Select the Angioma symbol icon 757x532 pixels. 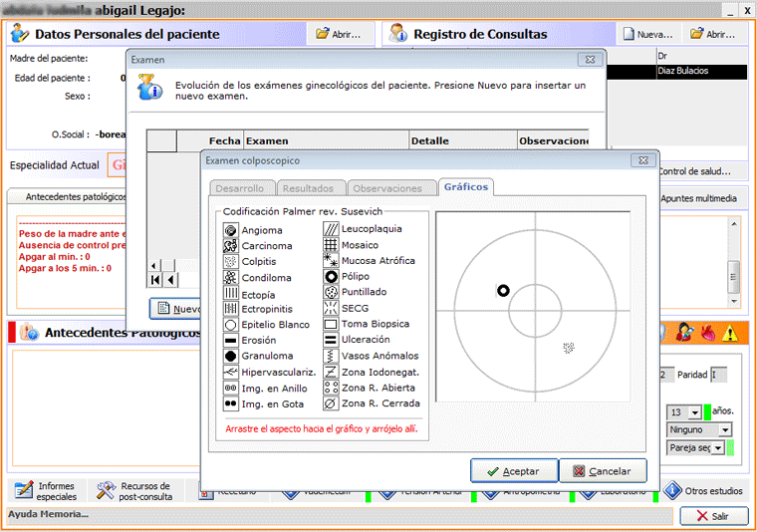click(x=230, y=230)
